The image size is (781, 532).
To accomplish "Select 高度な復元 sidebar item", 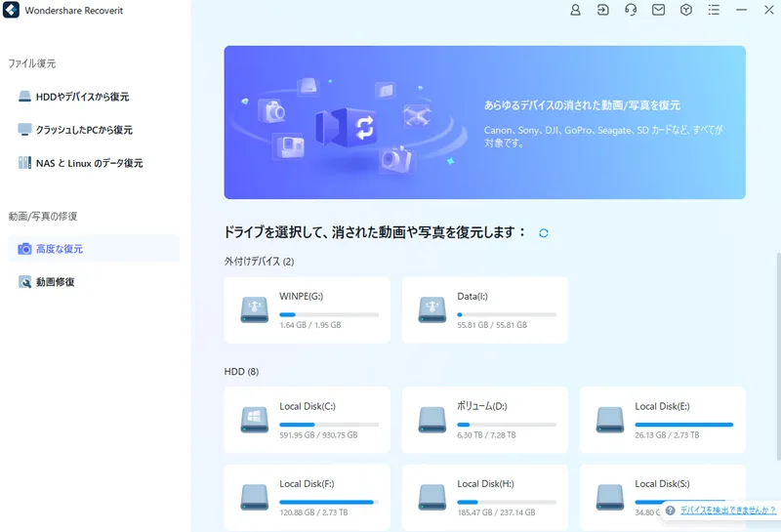I will (94, 249).
